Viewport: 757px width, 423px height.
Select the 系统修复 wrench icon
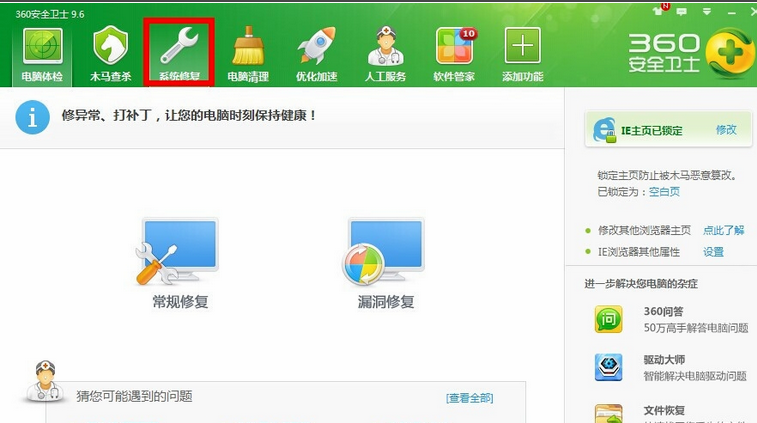[x=179, y=45]
